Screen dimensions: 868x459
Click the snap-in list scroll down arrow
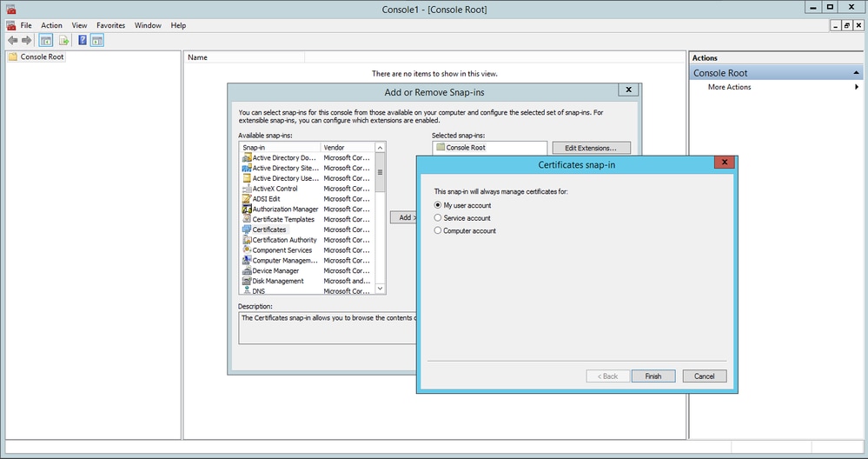(380, 289)
